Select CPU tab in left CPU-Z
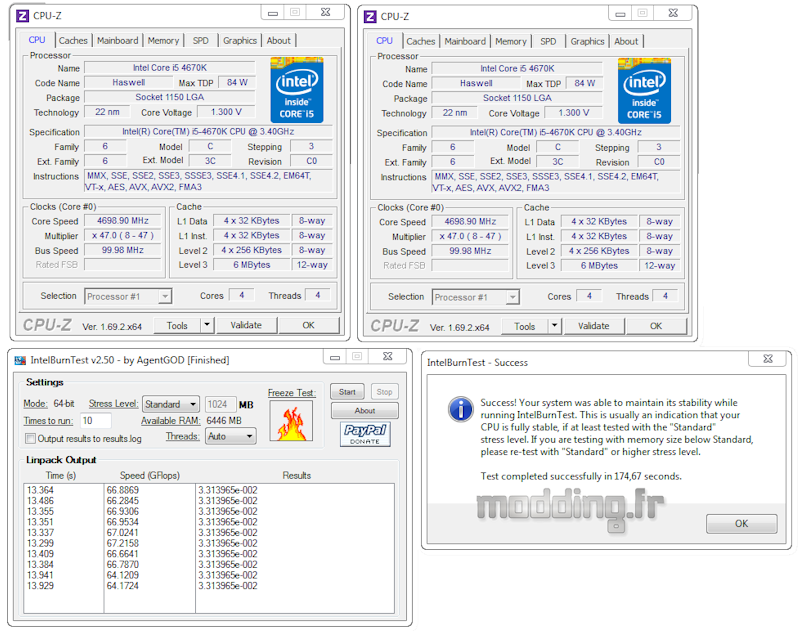The width and height of the screenshot is (800, 631). [x=37, y=40]
